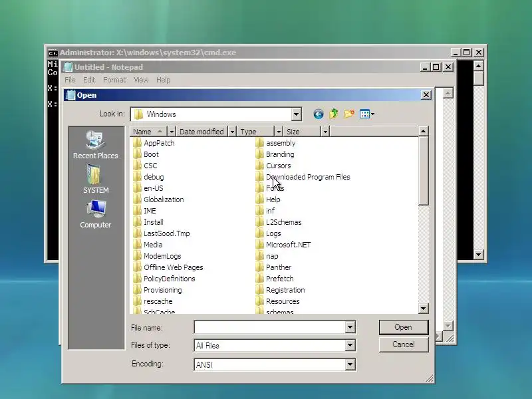
Task: Select the Media folder icon
Action: pyautogui.click(x=137, y=245)
